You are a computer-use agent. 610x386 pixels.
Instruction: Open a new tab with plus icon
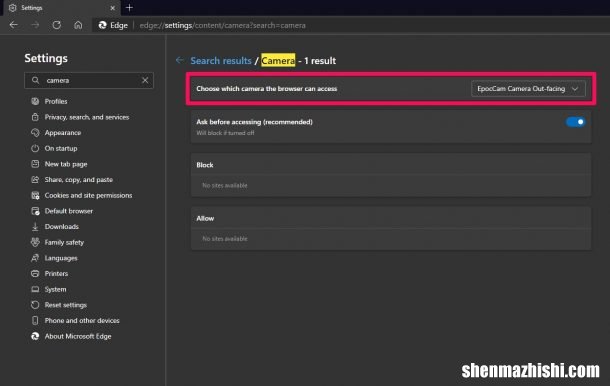pos(129,7)
